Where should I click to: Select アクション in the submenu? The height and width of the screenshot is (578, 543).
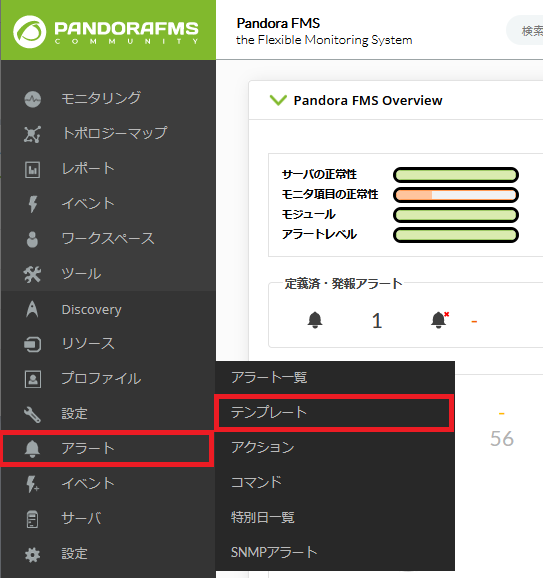click(x=335, y=447)
